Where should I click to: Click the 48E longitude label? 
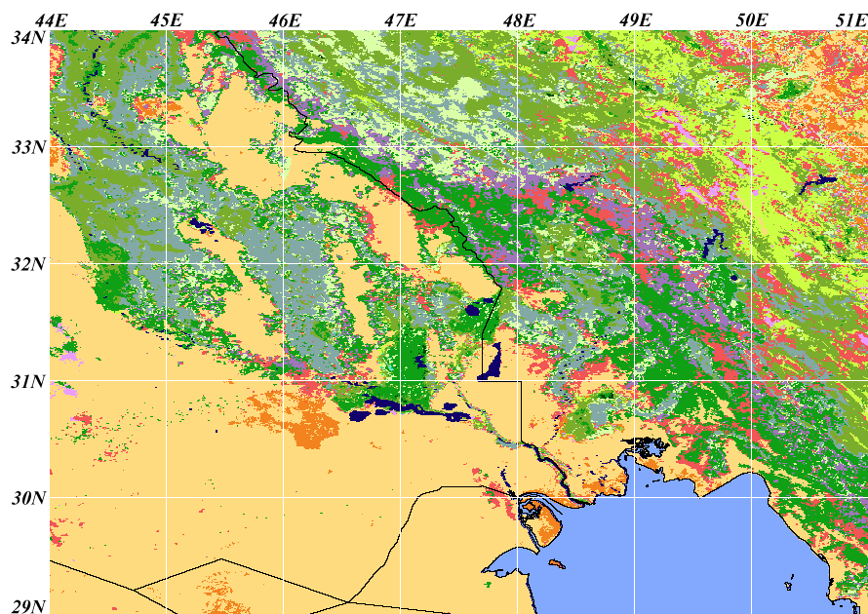pos(519,20)
